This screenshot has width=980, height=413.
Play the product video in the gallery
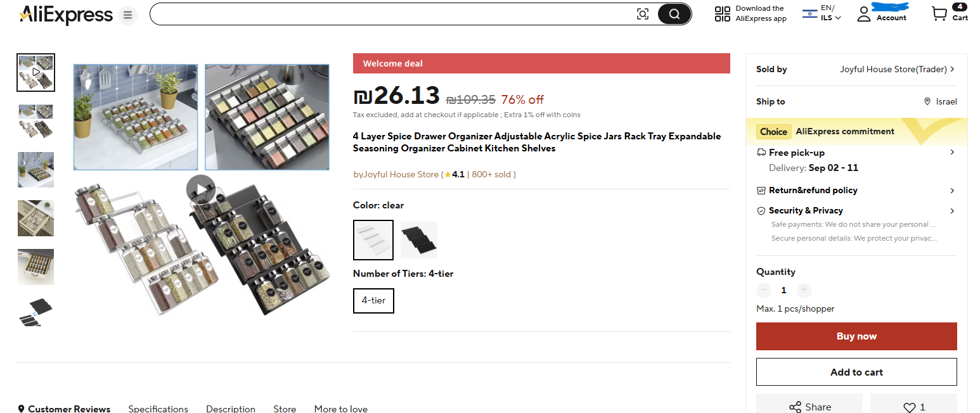pos(200,189)
